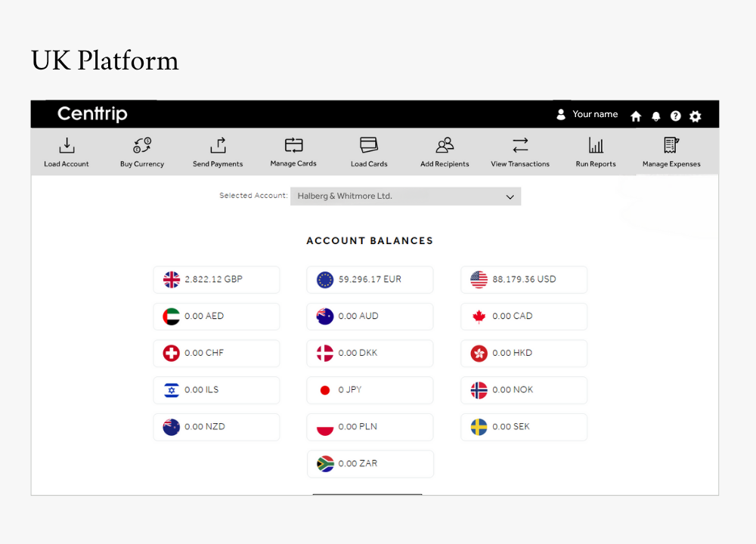The image size is (756, 544).
Task: Click the Israeli flag on ILS balance
Action: click(x=171, y=390)
